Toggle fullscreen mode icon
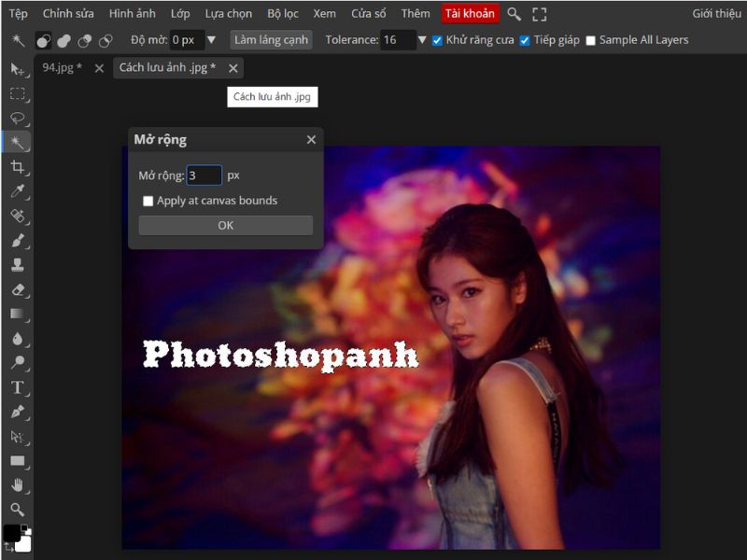The width and height of the screenshot is (747, 560). pos(540,14)
